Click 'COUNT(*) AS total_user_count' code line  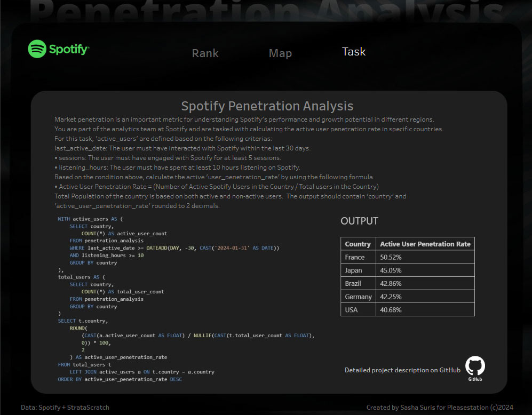pos(123,292)
